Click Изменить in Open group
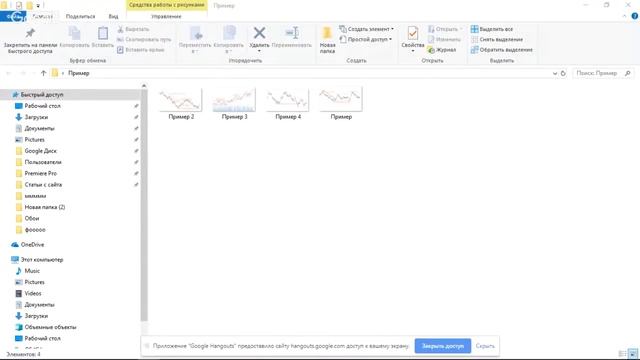This screenshot has height=360, width=640. click(444, 40)
